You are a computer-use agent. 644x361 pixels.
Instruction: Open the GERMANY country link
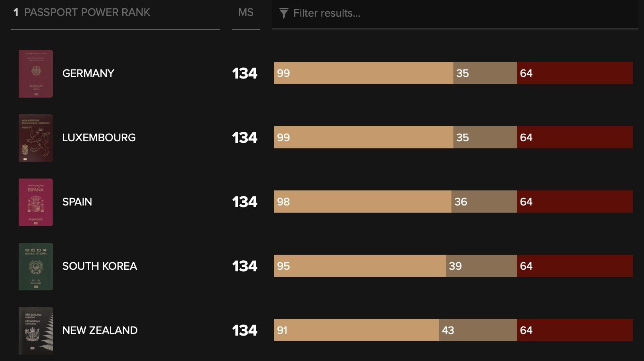(88, 73)
